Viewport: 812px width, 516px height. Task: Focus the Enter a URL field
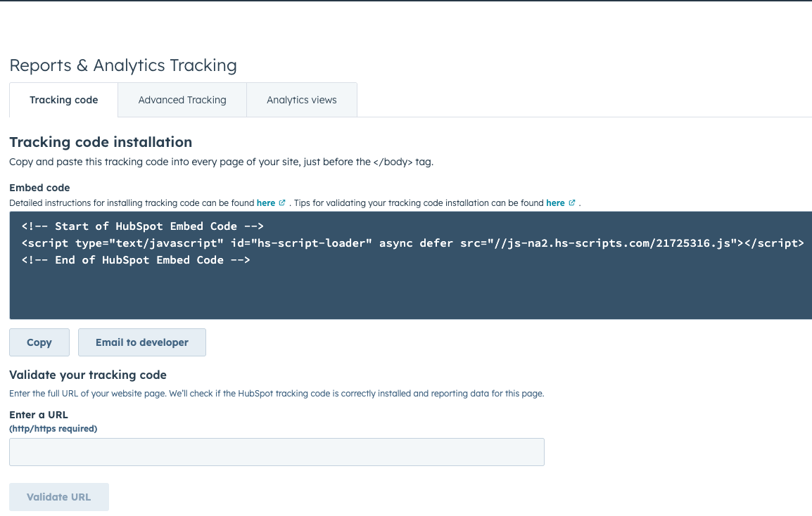click(277, 452)
